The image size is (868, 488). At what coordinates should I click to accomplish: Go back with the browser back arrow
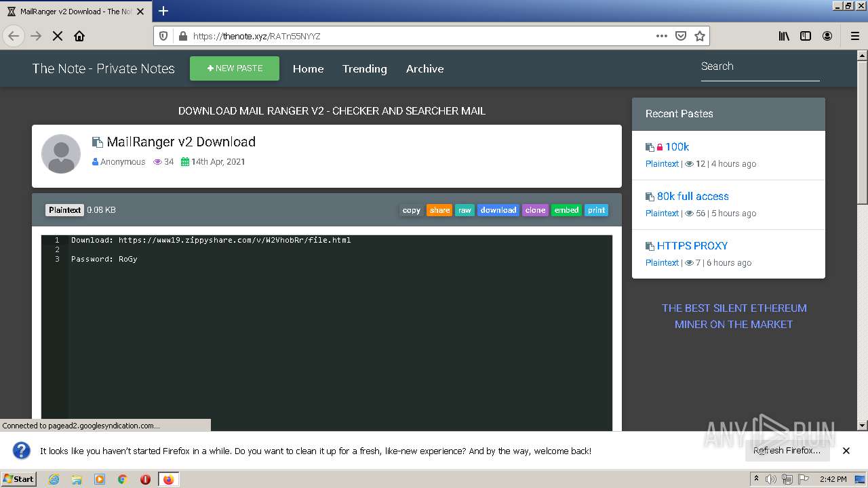pos(14,36)
